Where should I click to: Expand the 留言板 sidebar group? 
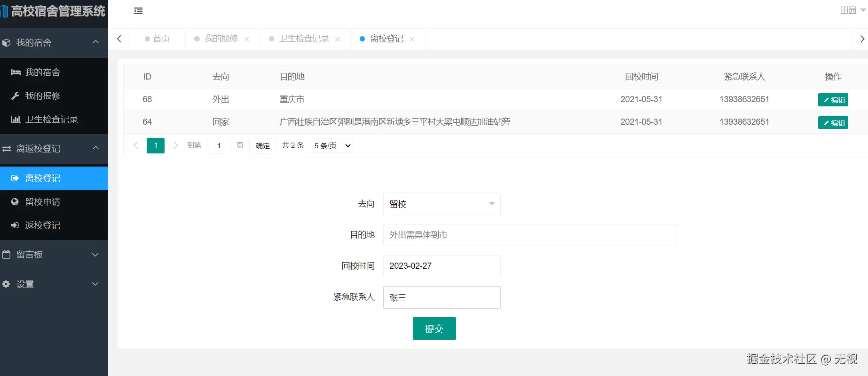(x=95, y=255)
